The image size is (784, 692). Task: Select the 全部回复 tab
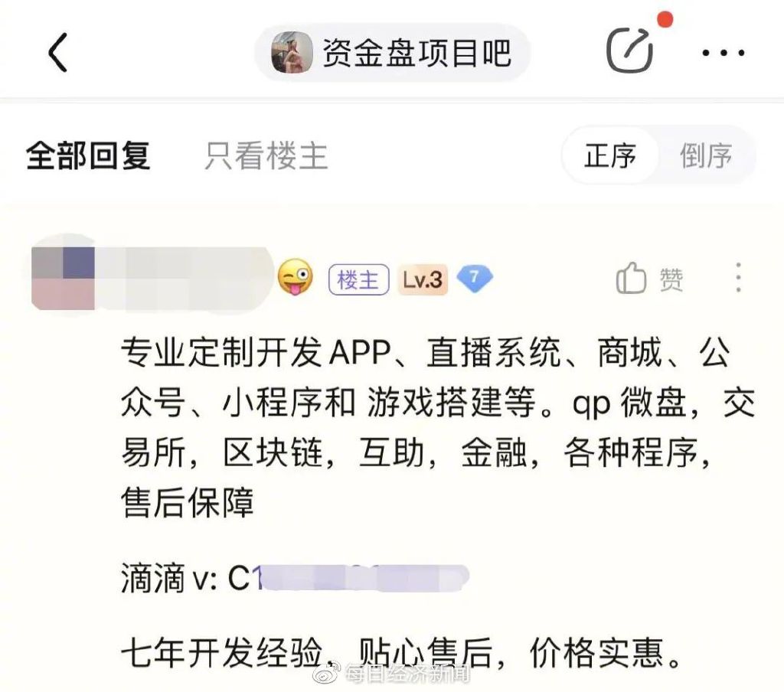pyautogui.click(x=88, y=155)
